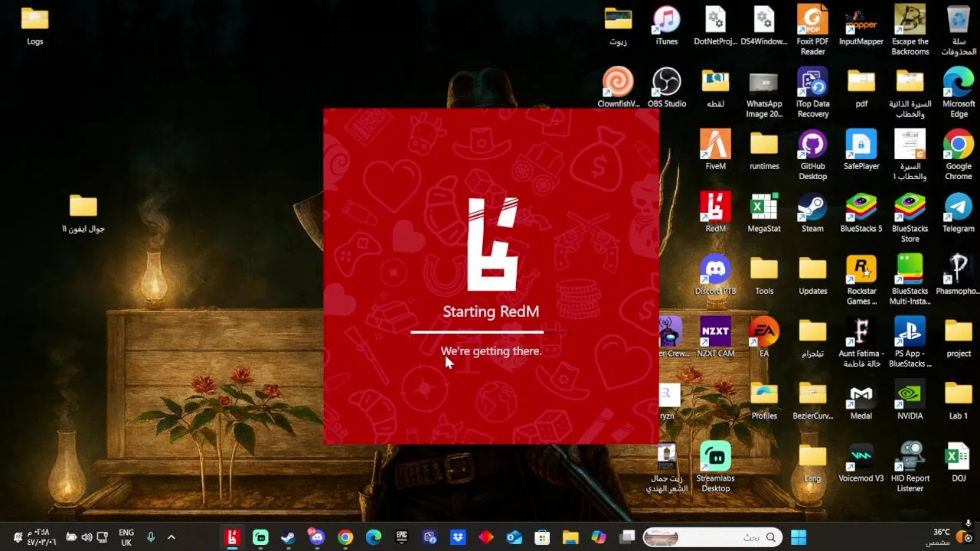Launch Voicemod V3 from the desktop

pos(861,462)
